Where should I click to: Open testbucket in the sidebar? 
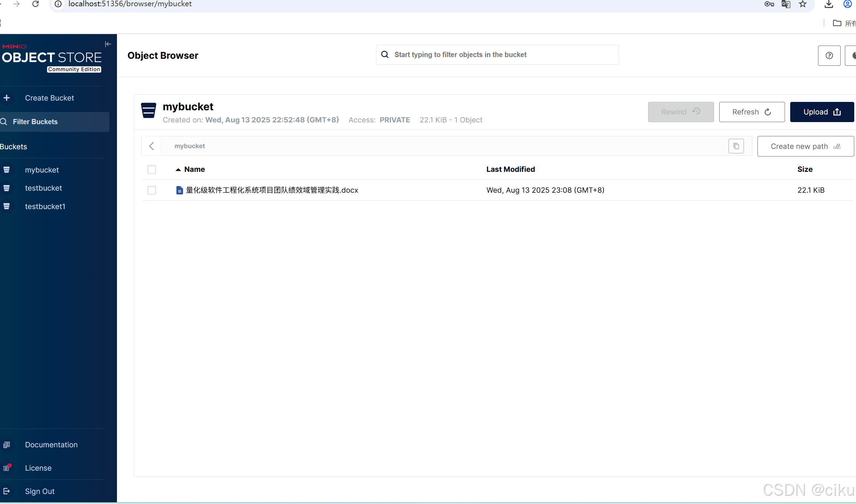point(44,188)
